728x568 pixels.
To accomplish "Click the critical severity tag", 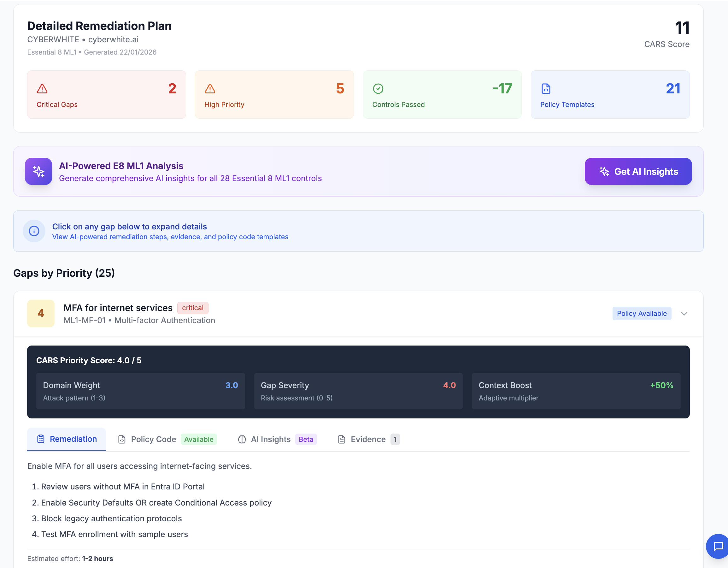I will [x=193, y=308].
